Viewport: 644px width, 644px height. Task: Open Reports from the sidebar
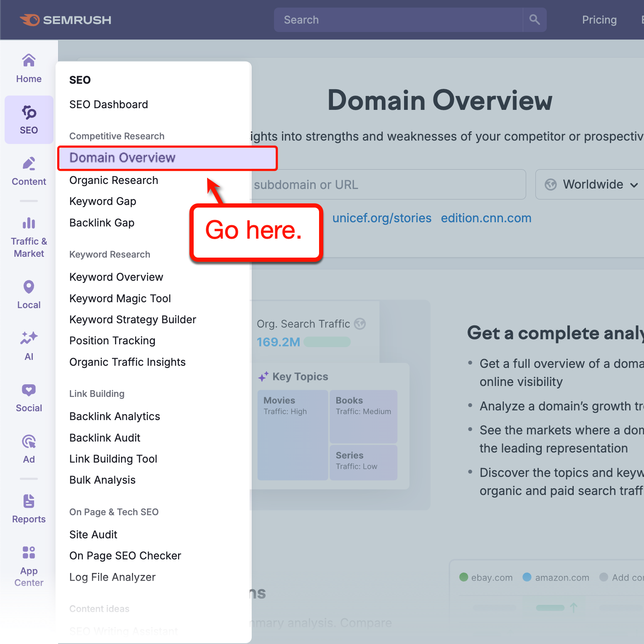point(29,508)
